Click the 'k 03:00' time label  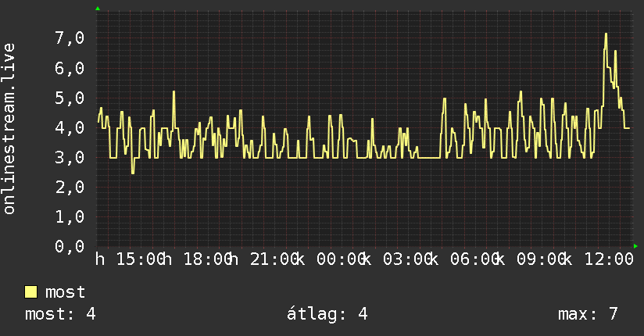click(397, 259)
